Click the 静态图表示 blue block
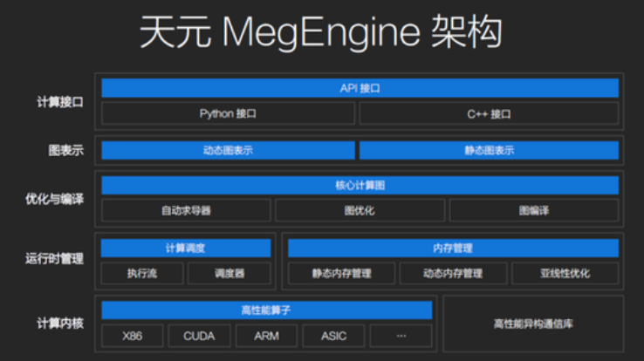The height and width of the screenshot is (361, 644). coord(489,150)
